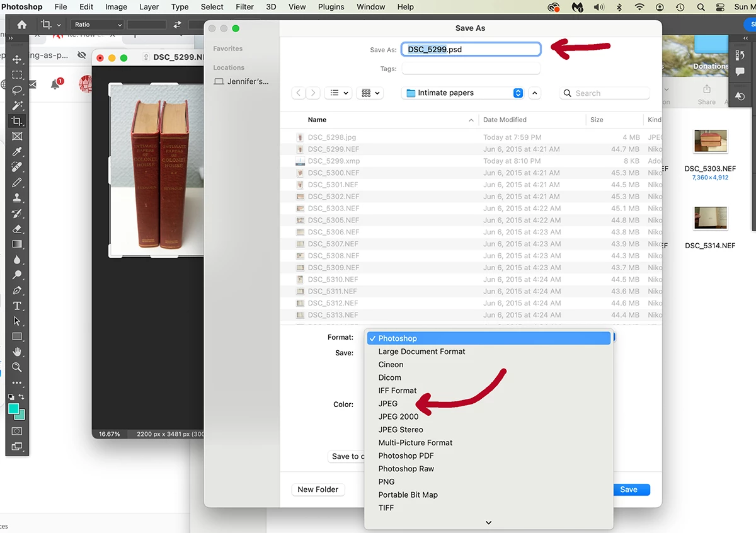Select the Brush tool
Image resolution: width=756 pixels, height=533 pixels.
point(17,183)
